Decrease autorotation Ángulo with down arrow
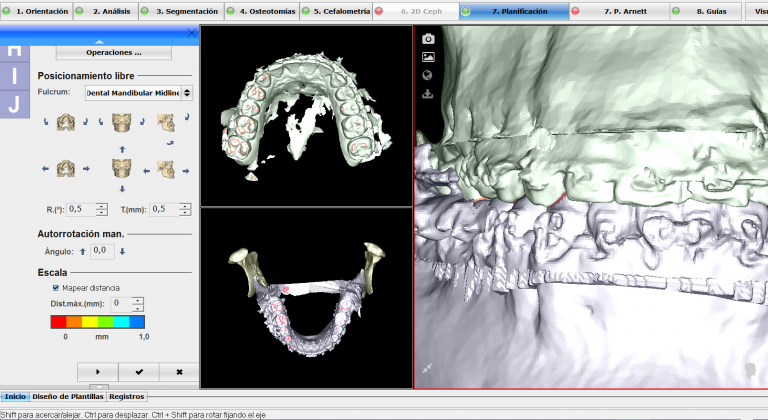This screenshot has width=768, height=420. 122,251
